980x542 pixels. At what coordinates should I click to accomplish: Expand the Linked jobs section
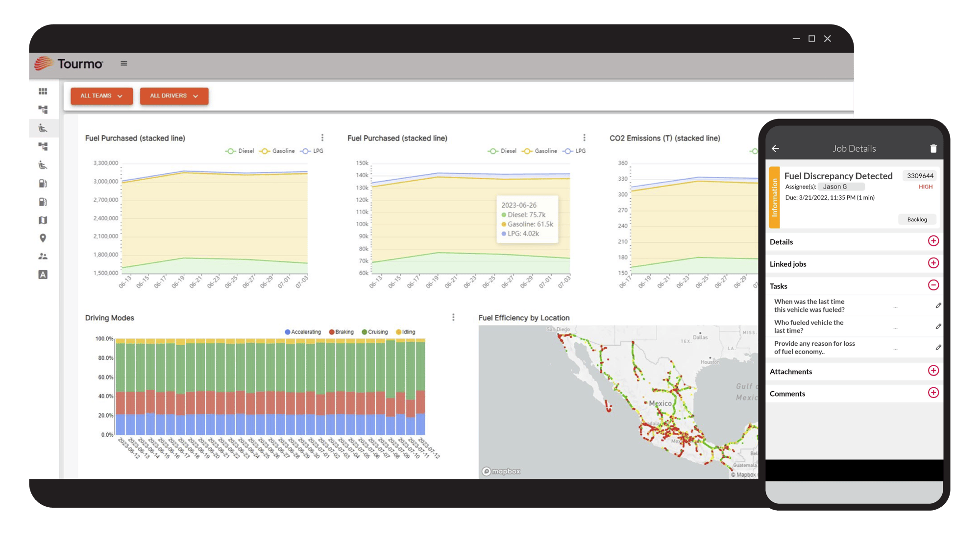pyautogui.click(x=933, y=263)
